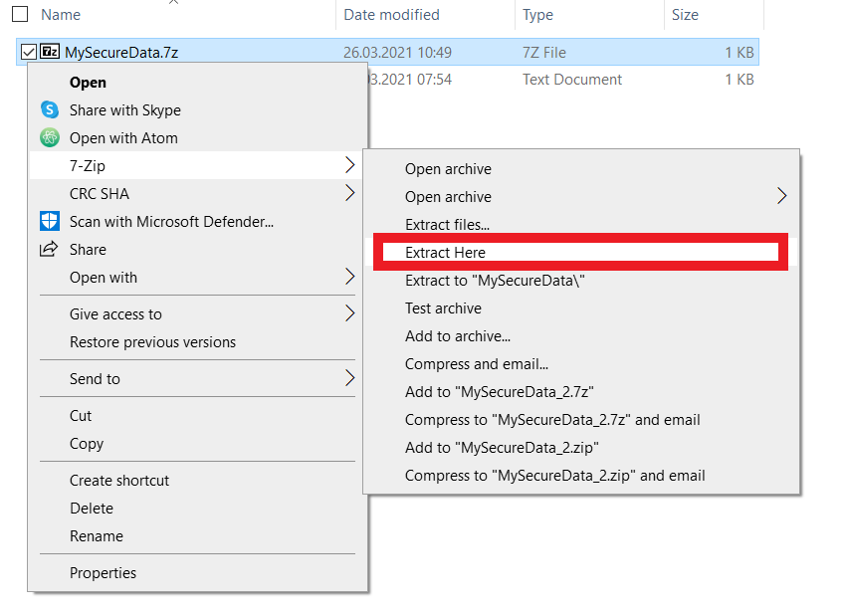Select Add to "MySecureData_2.7z"
The width and height of the screenshot is (846, 616).
point(581,392)
